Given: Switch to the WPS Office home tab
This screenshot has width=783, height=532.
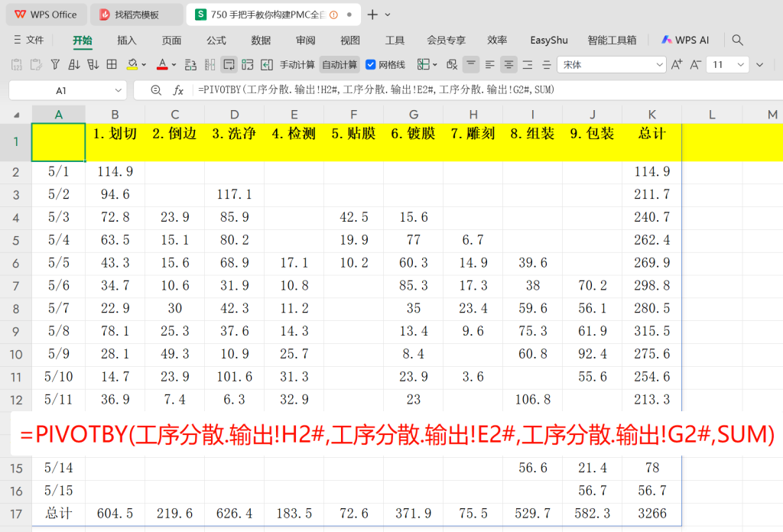Looking at the screenshot, I should [x=46, y=15].
